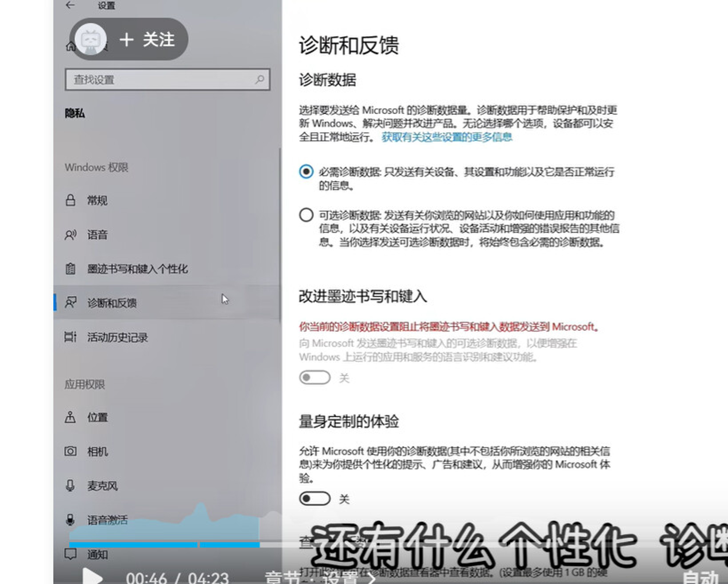Open 语音激活 app permission

click(x=167, y=520)
